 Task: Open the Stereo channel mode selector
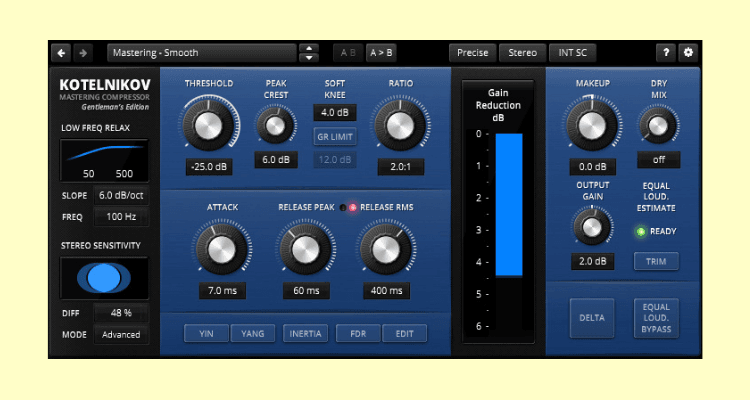coord(522,53)
